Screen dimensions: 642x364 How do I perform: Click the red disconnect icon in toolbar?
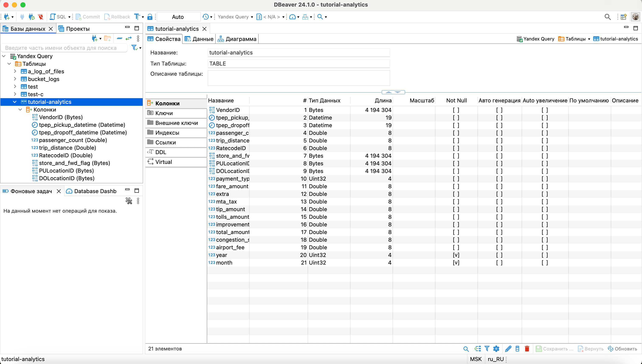pos(41,17)
